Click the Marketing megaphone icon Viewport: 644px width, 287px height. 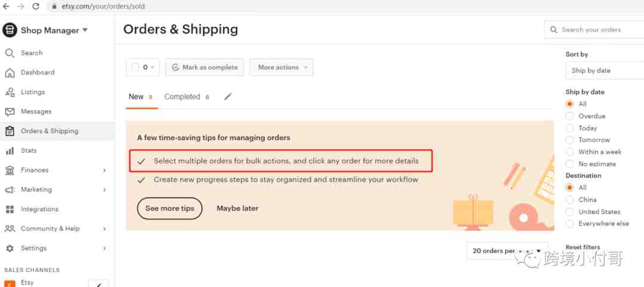coord(10,190)
